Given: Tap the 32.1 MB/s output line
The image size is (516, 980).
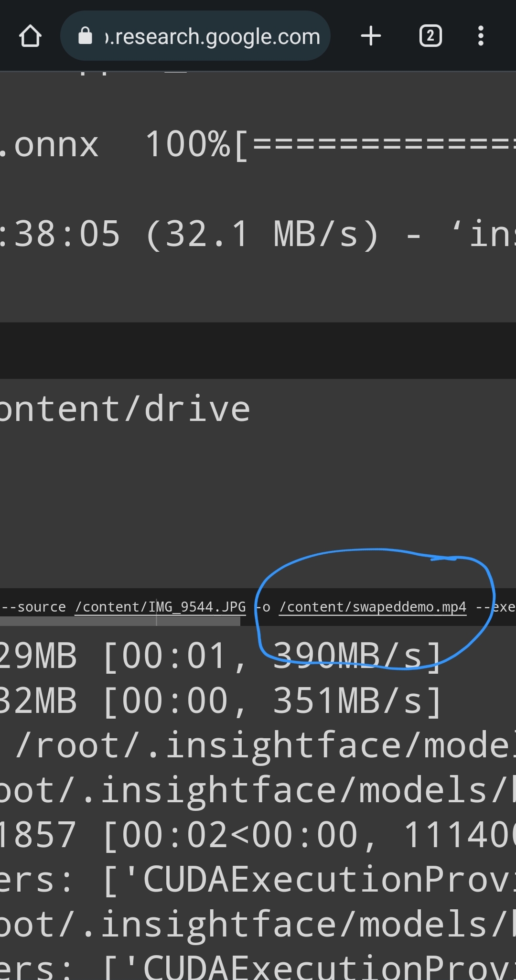Looking at the screenshot, I should pyautogui.click(x=258, y=234).
